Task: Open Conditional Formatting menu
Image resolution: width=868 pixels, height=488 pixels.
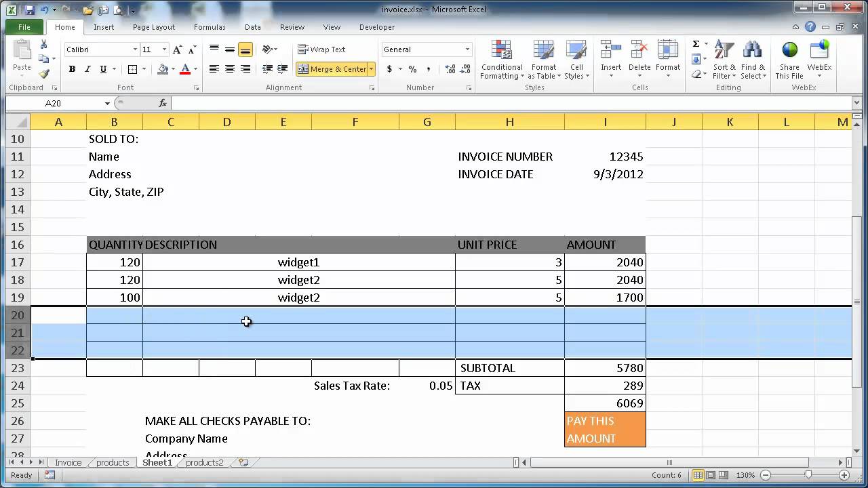Action: [501, 61]
